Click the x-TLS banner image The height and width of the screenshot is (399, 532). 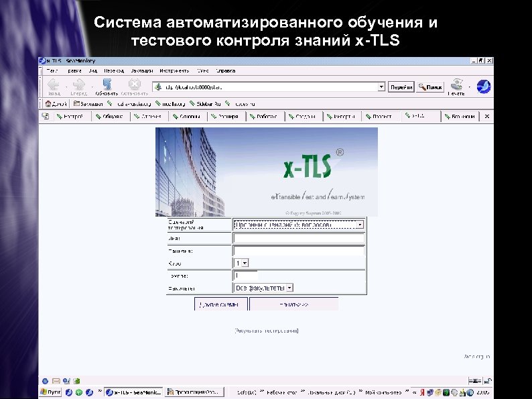(x=267, y=172)
